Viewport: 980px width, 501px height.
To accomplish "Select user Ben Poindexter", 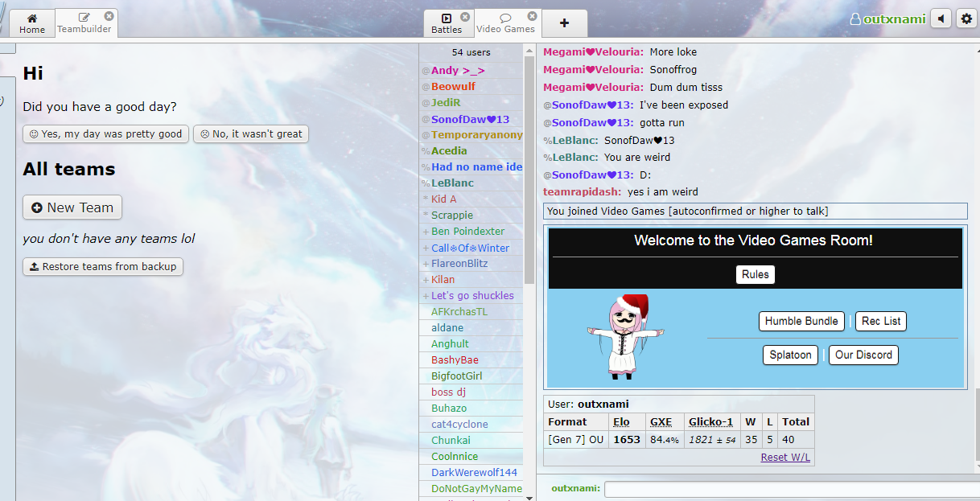I will [x=471, y=232].
